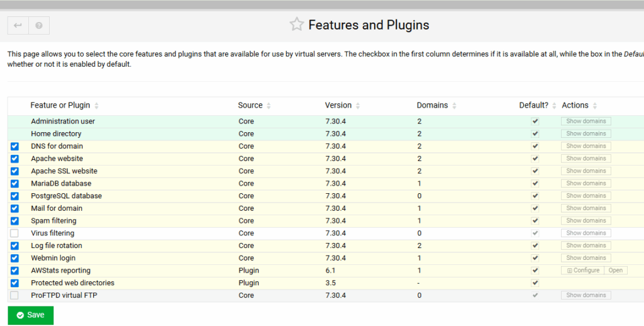Toggle default checkbox for AWStats reporting

(x=535, y=271)
